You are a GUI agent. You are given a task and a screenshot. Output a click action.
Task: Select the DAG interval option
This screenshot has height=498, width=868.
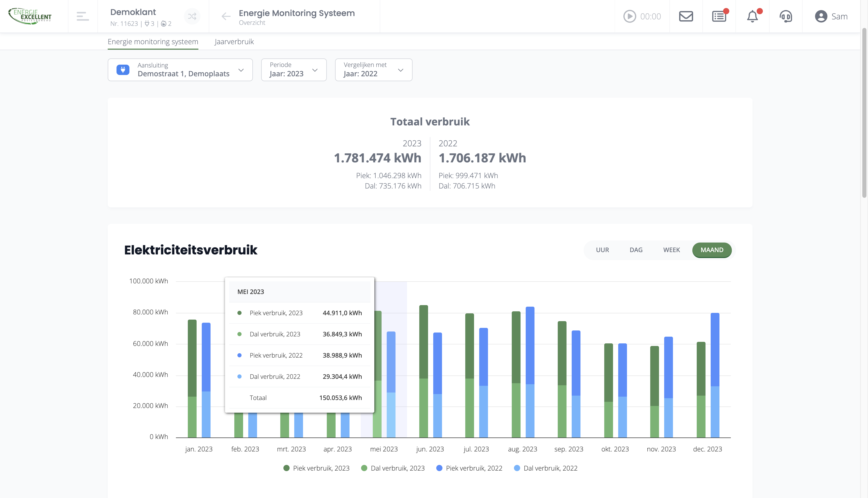(636, 250)
